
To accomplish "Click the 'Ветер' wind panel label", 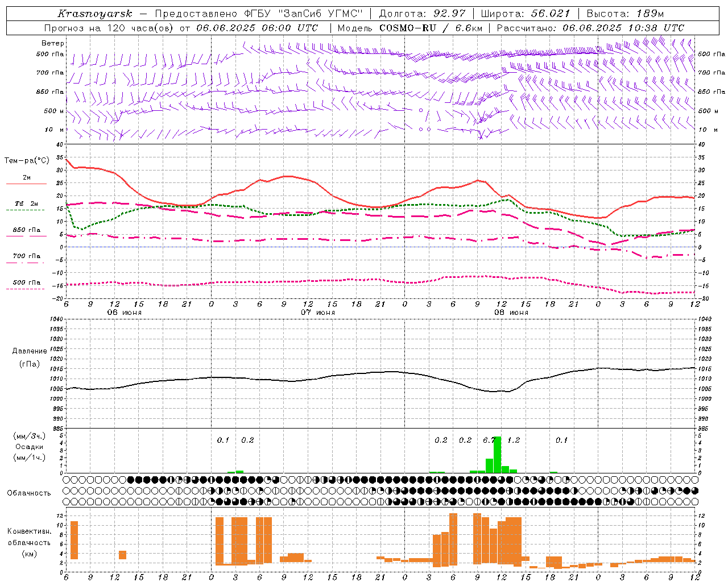I will pyautogui.click(x=53, y=43).
